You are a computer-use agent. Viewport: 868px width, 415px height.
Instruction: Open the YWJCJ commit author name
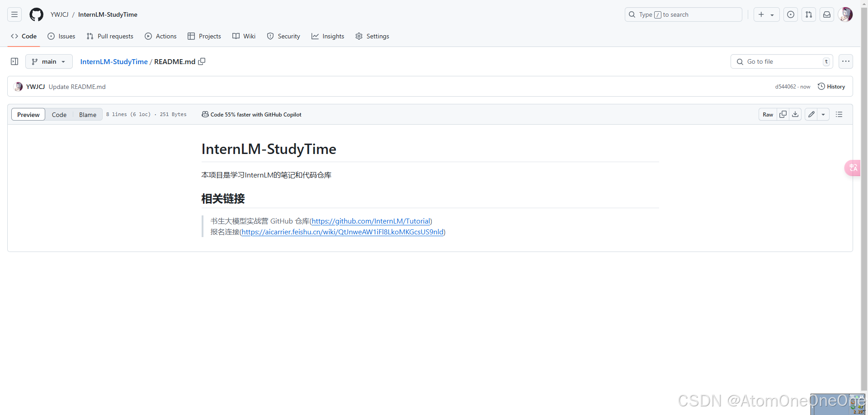click(35, 87)
